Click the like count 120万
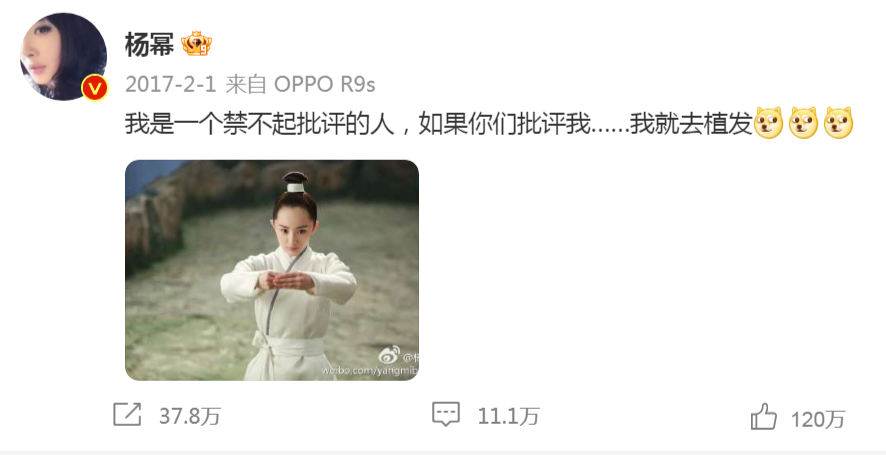 818,419
